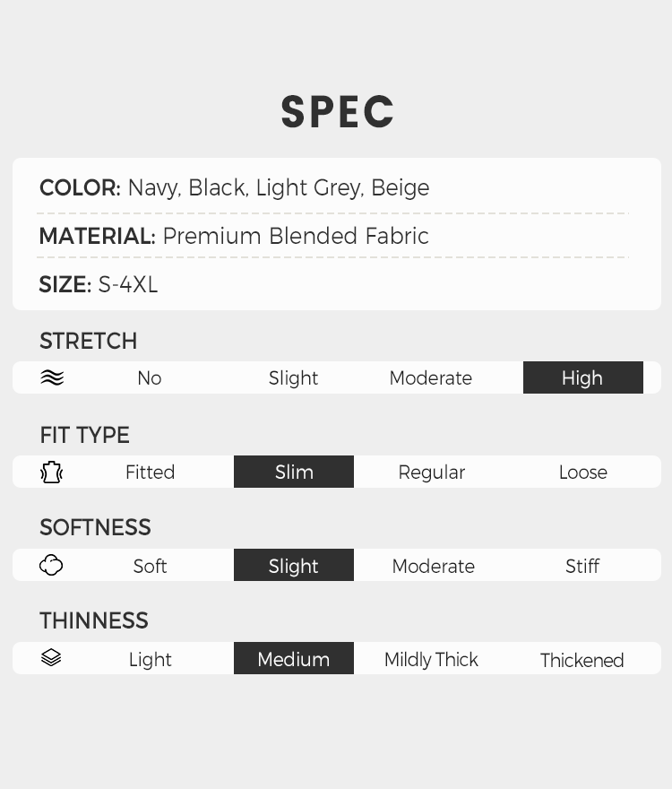Image resolution: width=672 pixels, height=789 pixels.
Task: Select Soft under Softness
Action: tap(150, 566)
